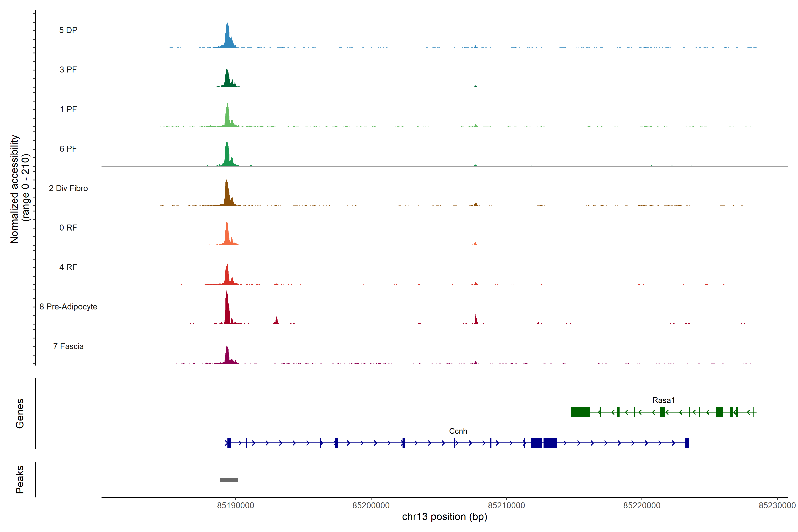Click the orange 0 RF peak

pos(227,236)
